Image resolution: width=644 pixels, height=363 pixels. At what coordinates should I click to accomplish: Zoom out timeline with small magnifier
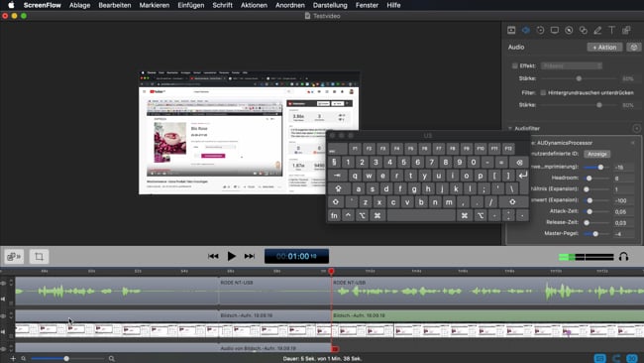(x=24, y=358)
